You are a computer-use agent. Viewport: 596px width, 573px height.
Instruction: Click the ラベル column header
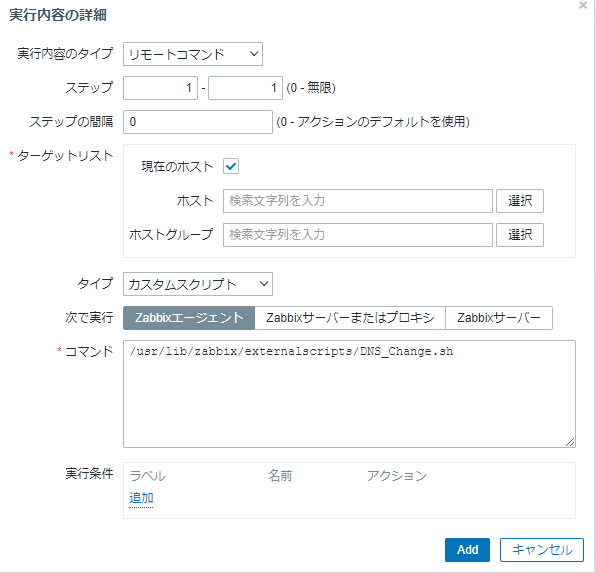[147, 476]
